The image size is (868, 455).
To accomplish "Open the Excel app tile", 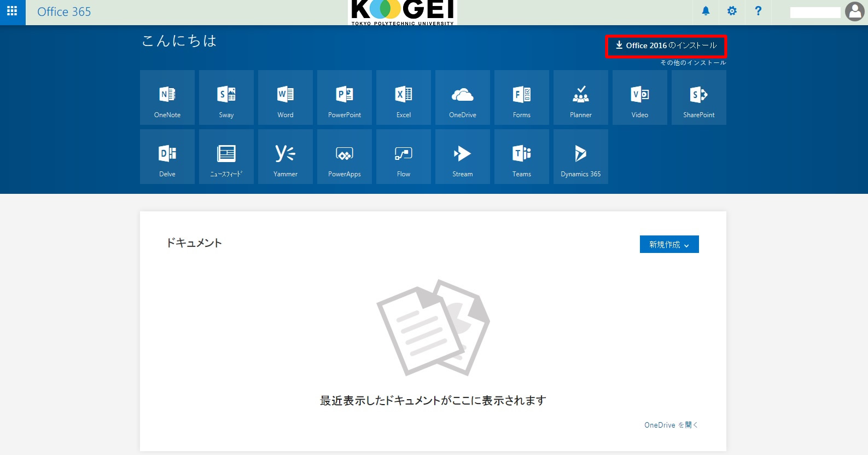I will (x=404, y=97).
